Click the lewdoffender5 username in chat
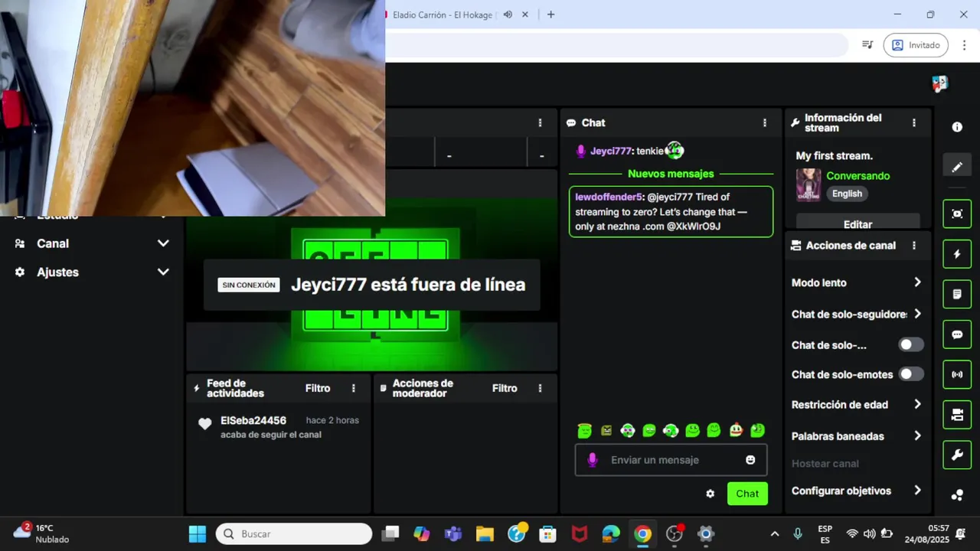This screenshot has height=551, width=980. [609, 197]
